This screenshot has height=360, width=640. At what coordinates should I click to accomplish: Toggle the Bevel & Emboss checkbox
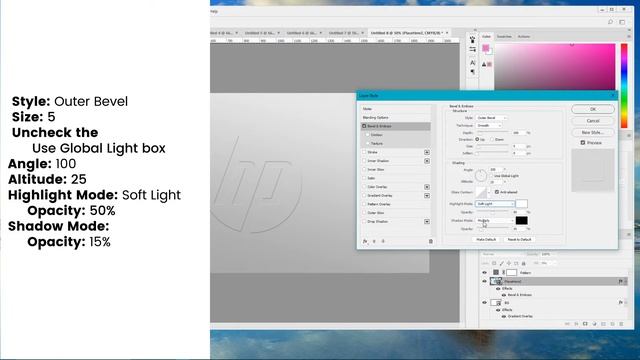[x=364, y=126]
